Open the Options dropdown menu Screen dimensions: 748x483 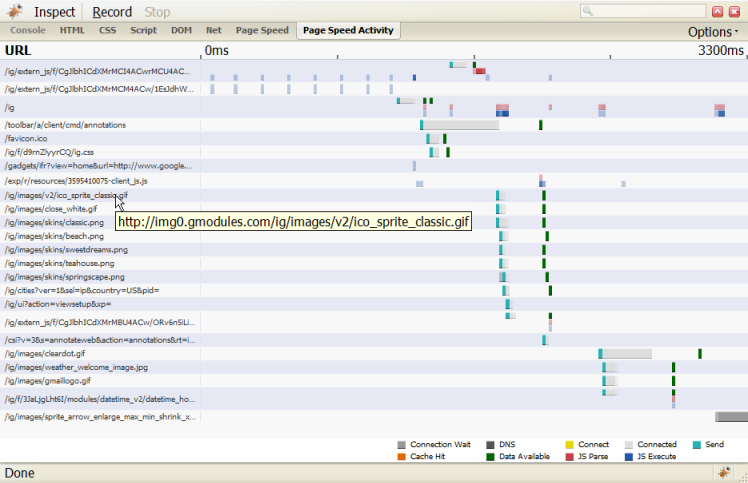point(713,32)
